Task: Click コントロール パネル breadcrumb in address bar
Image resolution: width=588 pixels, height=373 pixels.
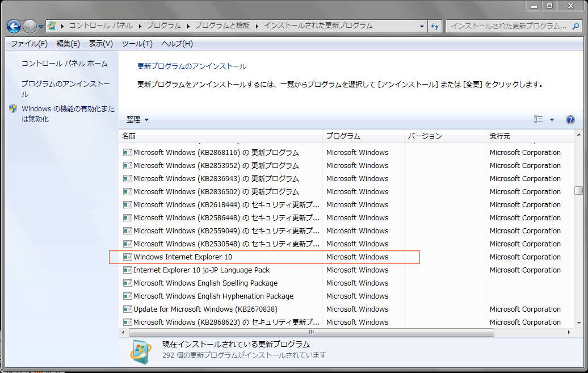Action: (101, 26)
